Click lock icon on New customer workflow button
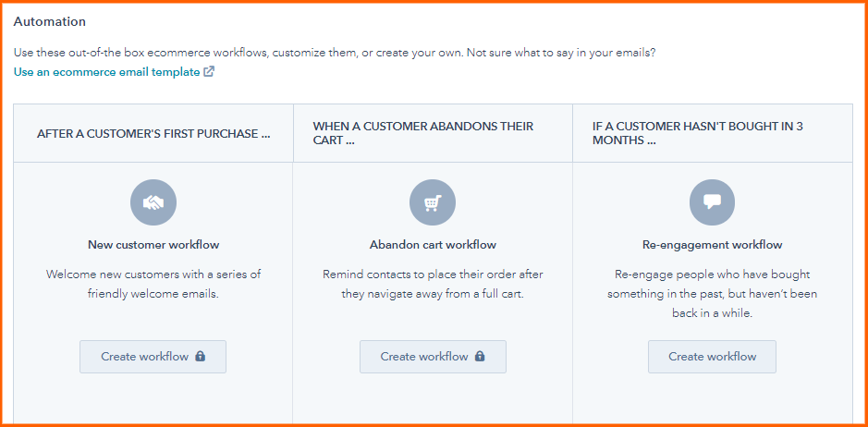Viewport: 868px width, 427px height. (x=201, y=357)
